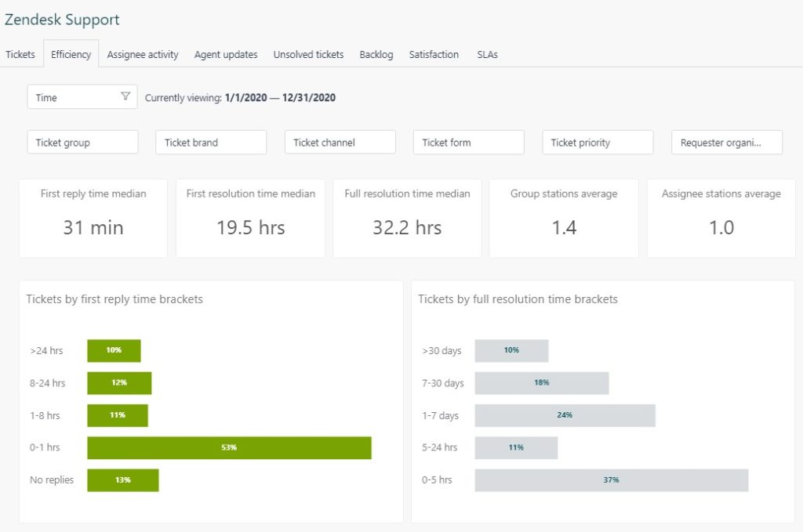Switch to the Backlog tab
The height and width of the screenshot is (532, 803).
pyautogui.click(x=376, y=54)
